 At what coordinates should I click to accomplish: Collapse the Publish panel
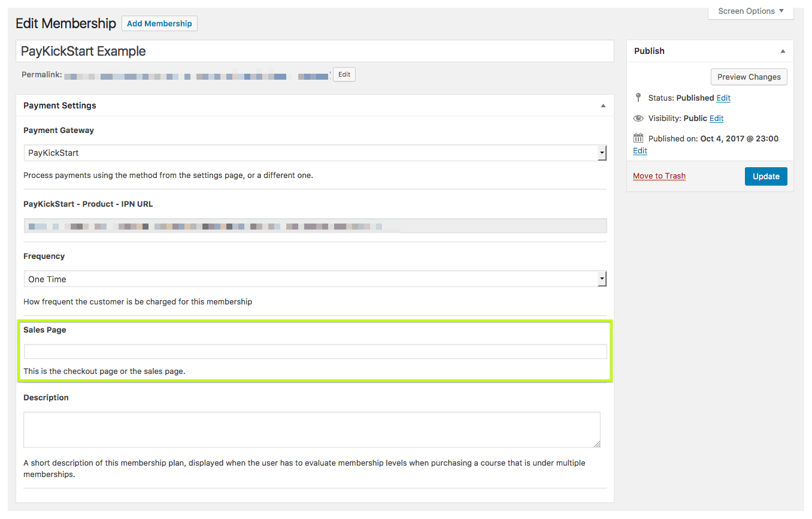(783, 51)
